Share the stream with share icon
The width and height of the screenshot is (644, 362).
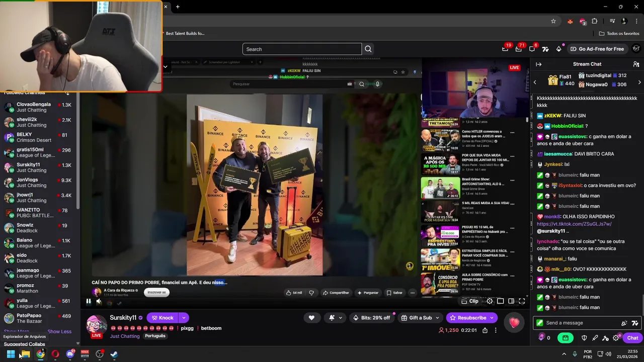[485, 330]
